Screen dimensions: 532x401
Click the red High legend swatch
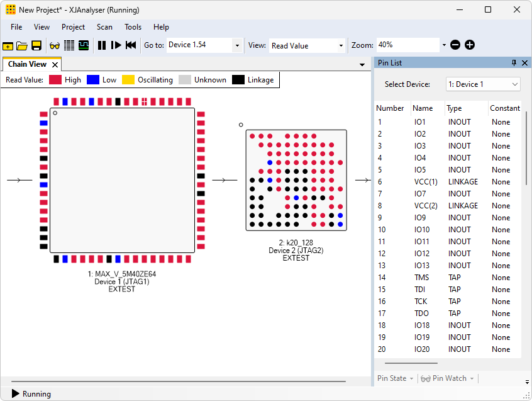(x=55, y=80)
